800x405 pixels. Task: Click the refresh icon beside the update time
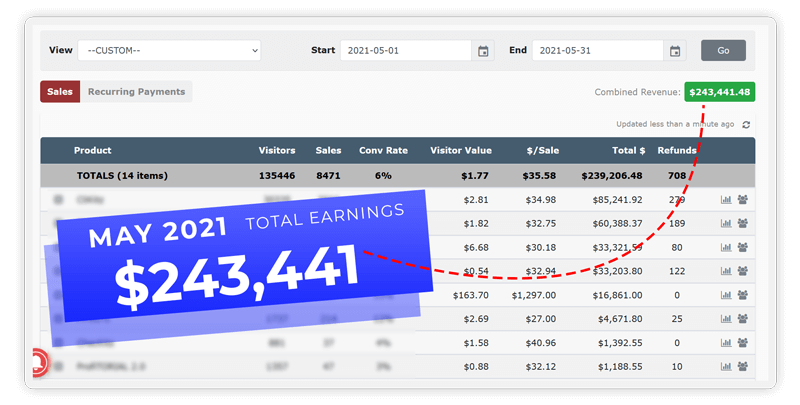click(746, 125)
